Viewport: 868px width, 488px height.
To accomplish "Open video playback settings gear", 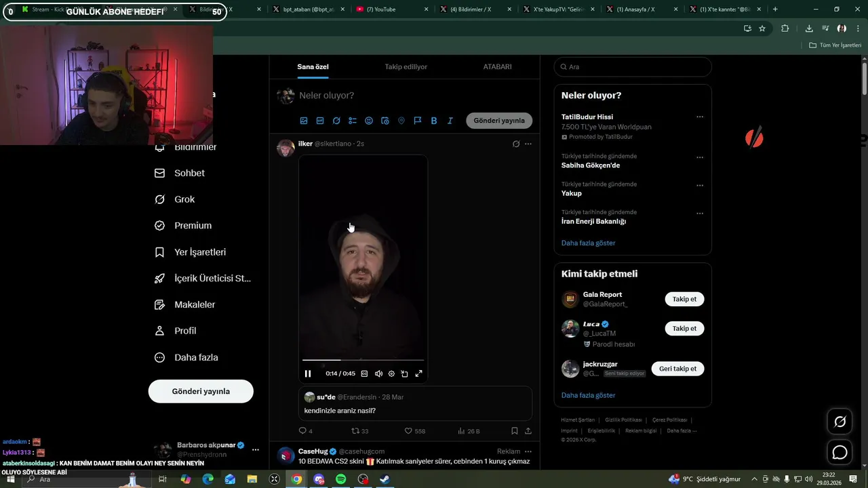I will 391,373.
